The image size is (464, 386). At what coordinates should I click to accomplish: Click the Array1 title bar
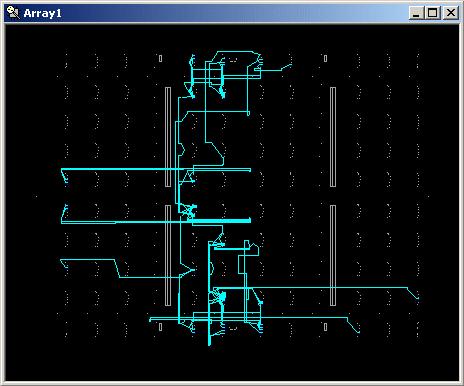(232, 13)
